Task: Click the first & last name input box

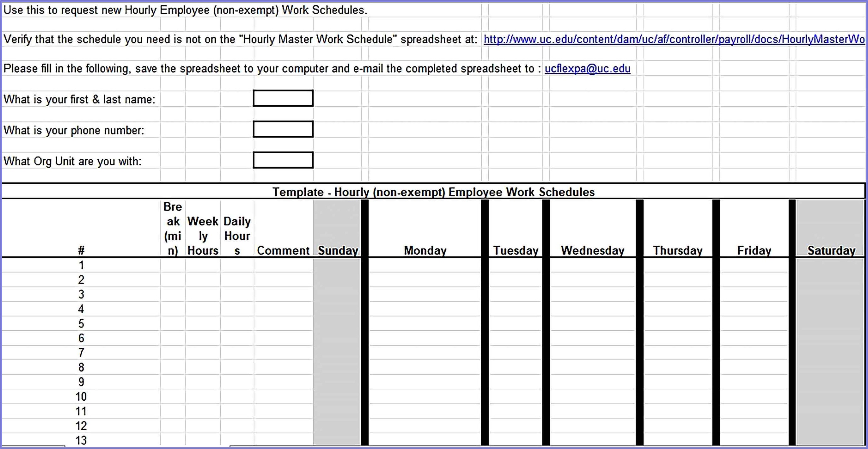Action: pos(283,98)
